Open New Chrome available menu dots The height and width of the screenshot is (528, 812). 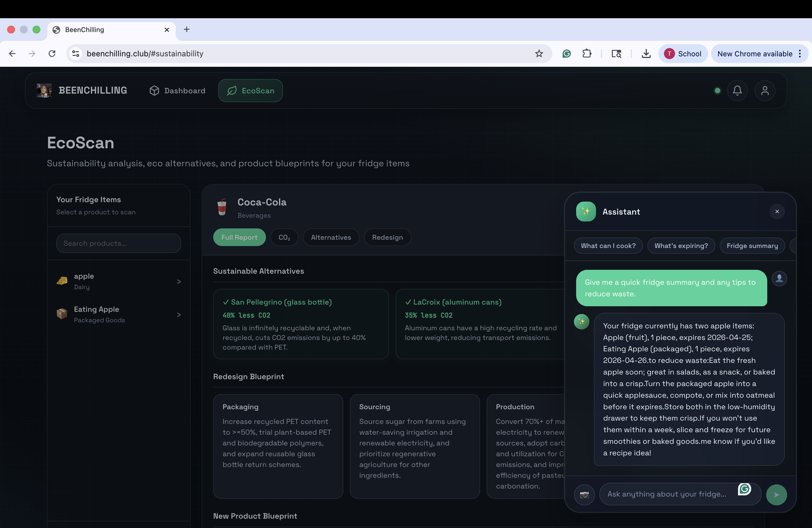[800, 54]
